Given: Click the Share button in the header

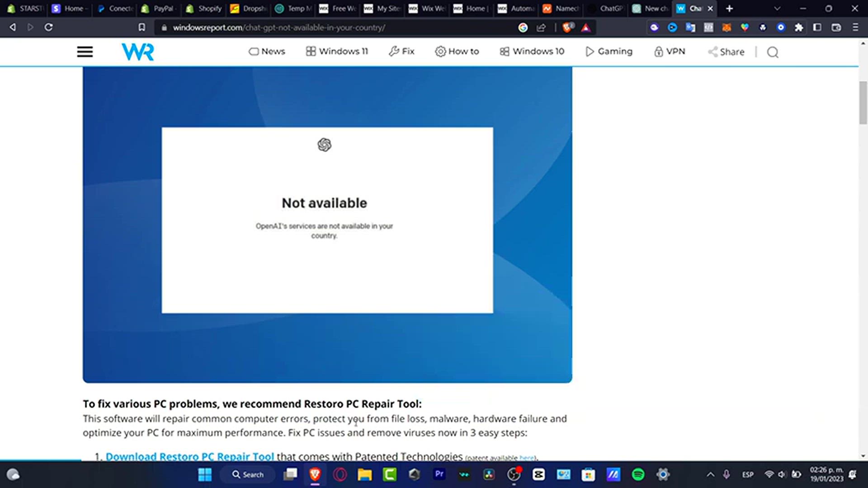Looking at the screenshot, I should coord(726,52).
